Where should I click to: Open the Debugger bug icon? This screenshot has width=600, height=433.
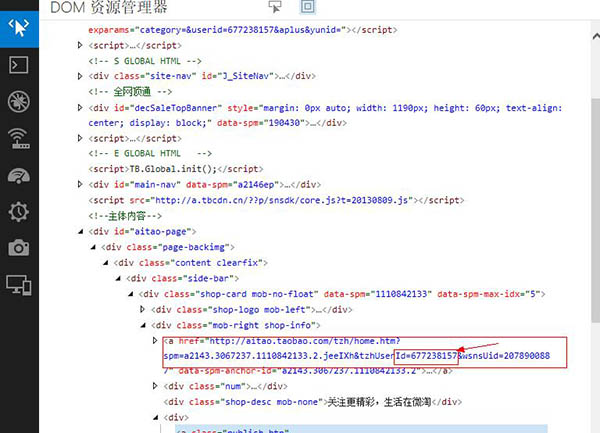tap(18, 102)
